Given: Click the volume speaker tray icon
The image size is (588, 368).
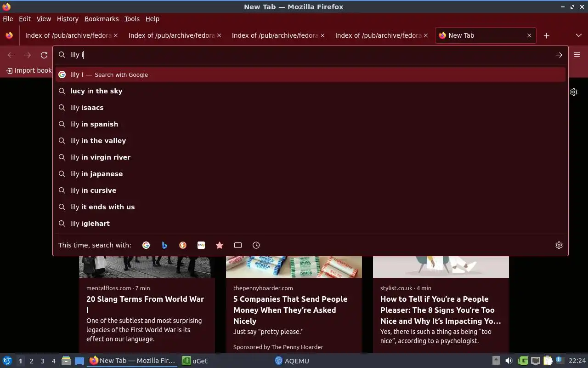Looking at the screenshot, I should (509, 361).
